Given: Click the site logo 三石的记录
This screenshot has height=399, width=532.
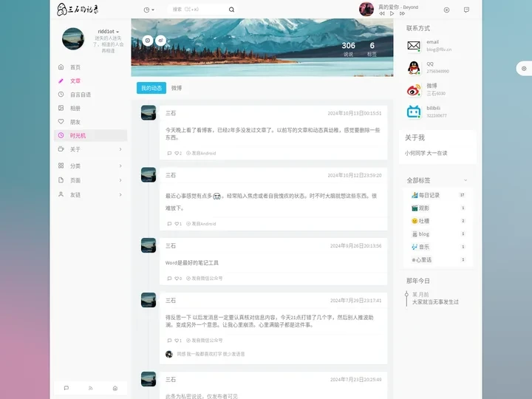Looking at the screenshot, I should point(78,9).
